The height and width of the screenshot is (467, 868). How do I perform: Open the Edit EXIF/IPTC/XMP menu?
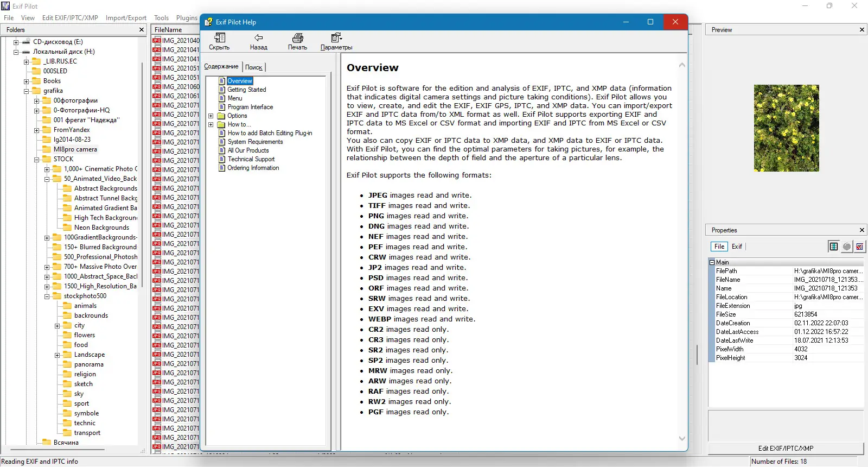(x=70, y=18)
